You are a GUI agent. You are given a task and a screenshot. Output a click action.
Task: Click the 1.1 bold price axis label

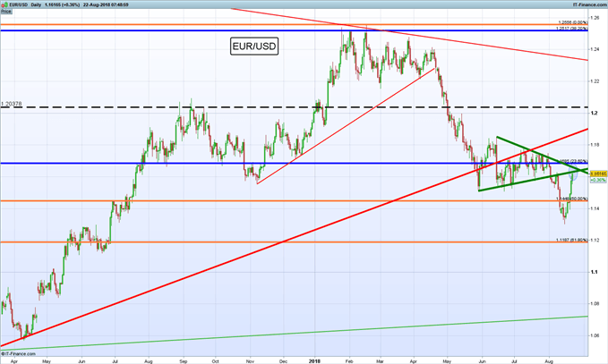tap(594, 272)
